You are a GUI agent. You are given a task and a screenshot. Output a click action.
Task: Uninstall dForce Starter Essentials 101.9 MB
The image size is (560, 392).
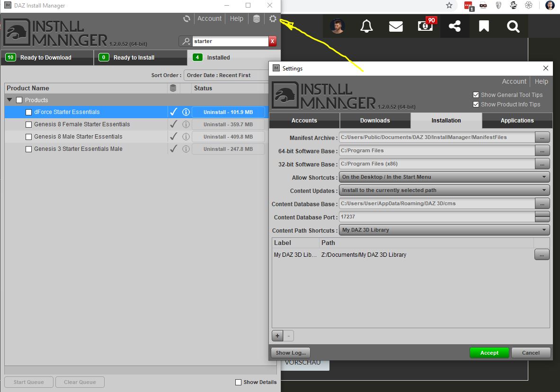[x=228, y=112]
